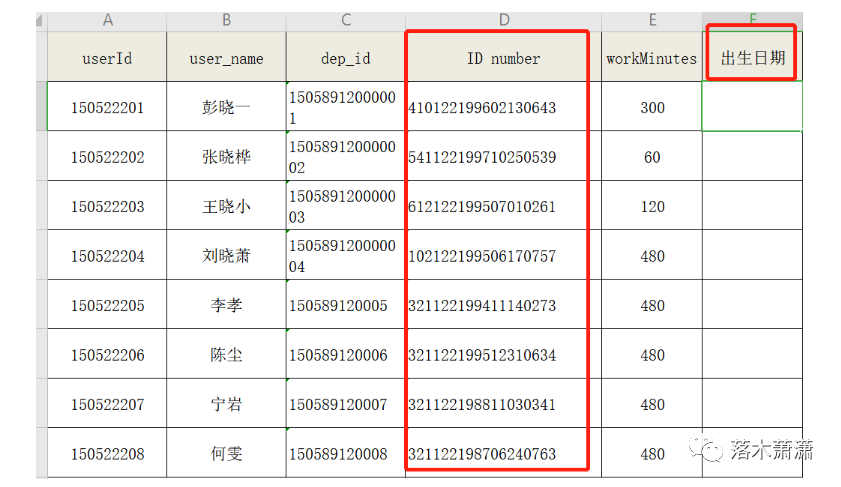Select the name cell 陈尘
The width and height of the screenshot is (841, 487).
click(x=226, y=354)
